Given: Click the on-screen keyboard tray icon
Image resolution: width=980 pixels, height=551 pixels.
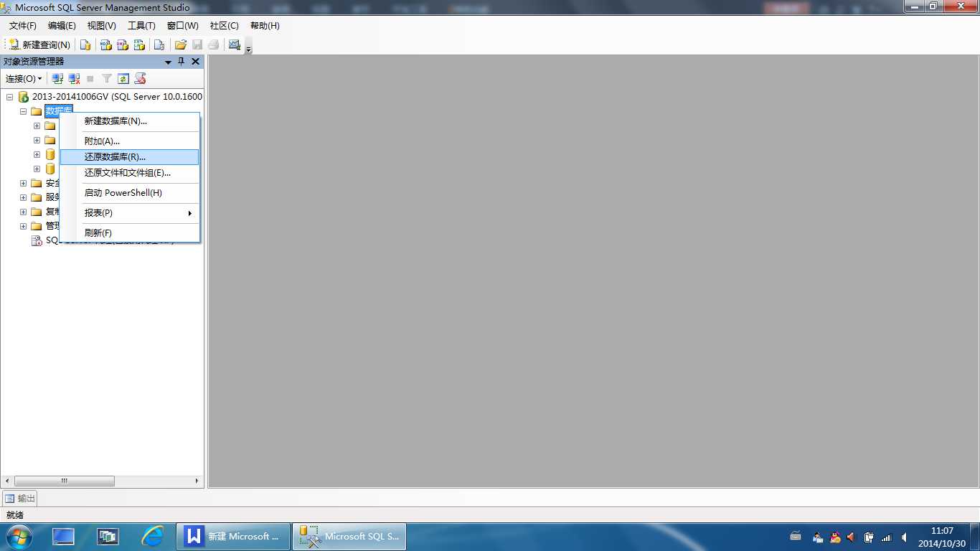Looking at the screenshot, I should [x=796, y=536].
